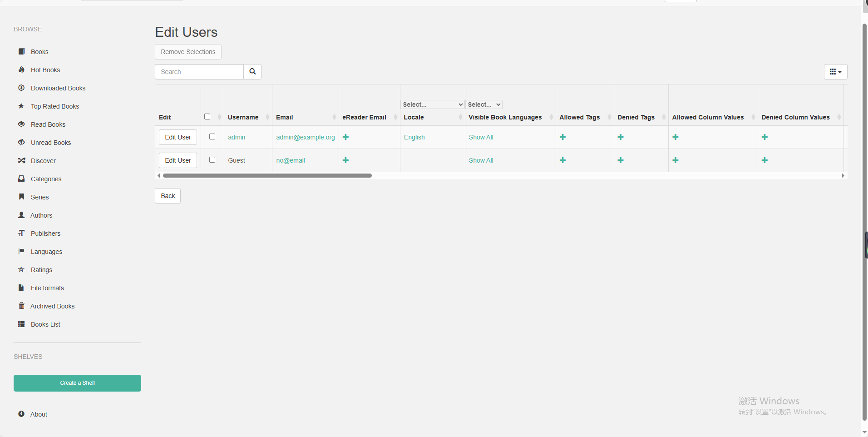Add eReader email for Guest with plus icon

pyautogui.click(x=346, y=160)
